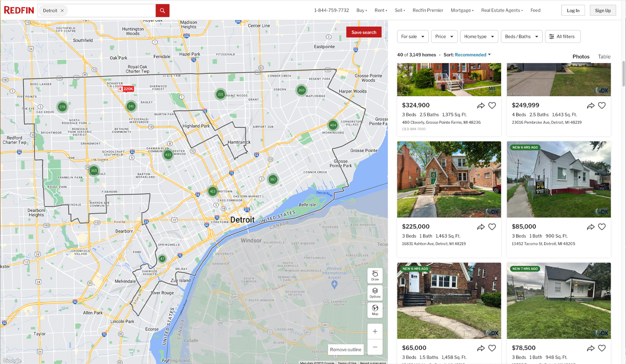The width and height of the screenshot is (626, 364).
Task: Open Redfin Premier page
Action: [428, 10]
